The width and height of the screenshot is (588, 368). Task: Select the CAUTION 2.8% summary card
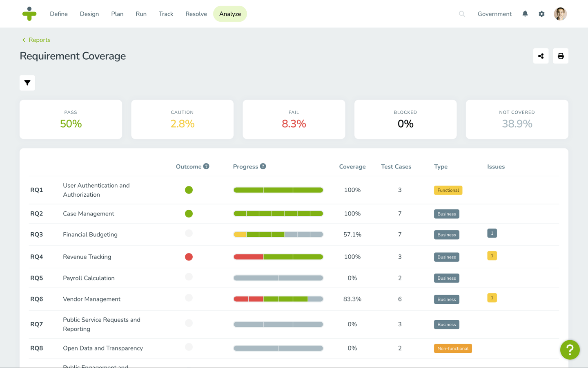(182, 119)
